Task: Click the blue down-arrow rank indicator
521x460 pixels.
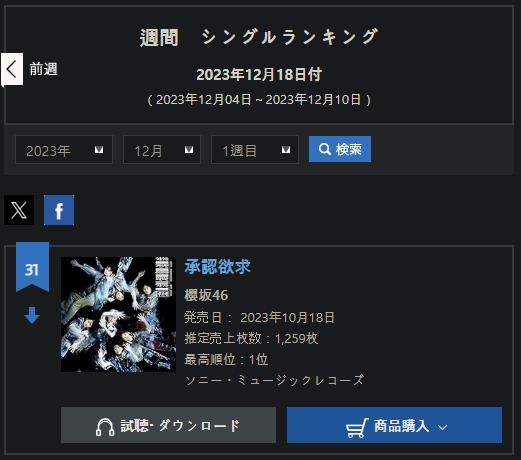Action: [x=32, y=315]
